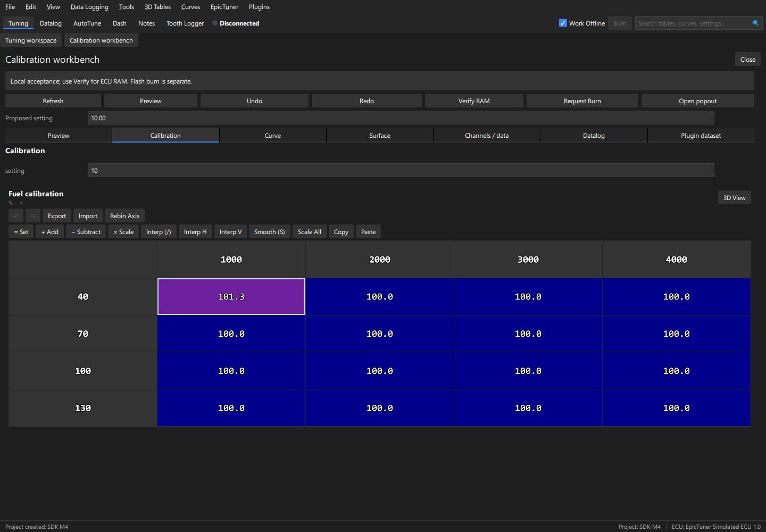Click the Open popout button
This screenshot has width=766, height=532.
pos(698,101)
